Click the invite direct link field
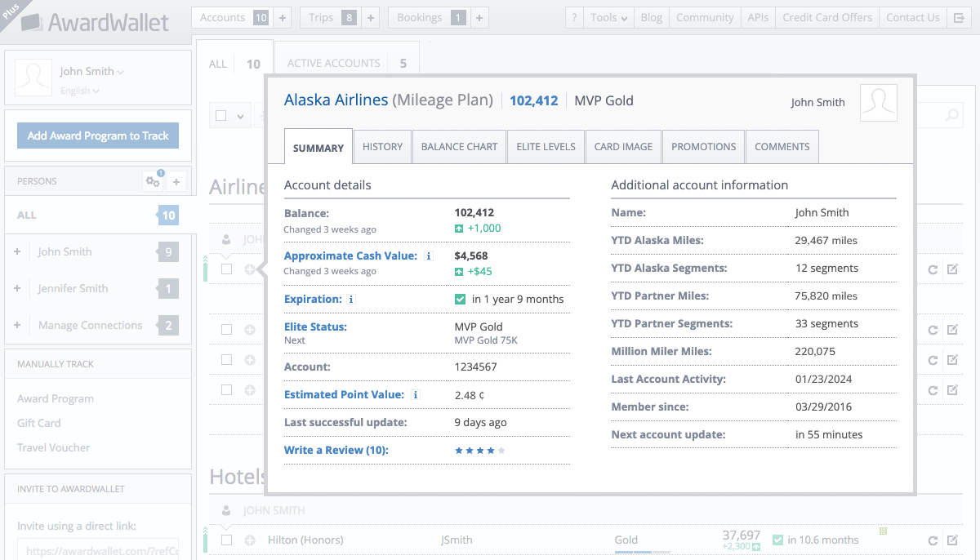The height and width of the screenshot is (560, 980). click(98, 551)
